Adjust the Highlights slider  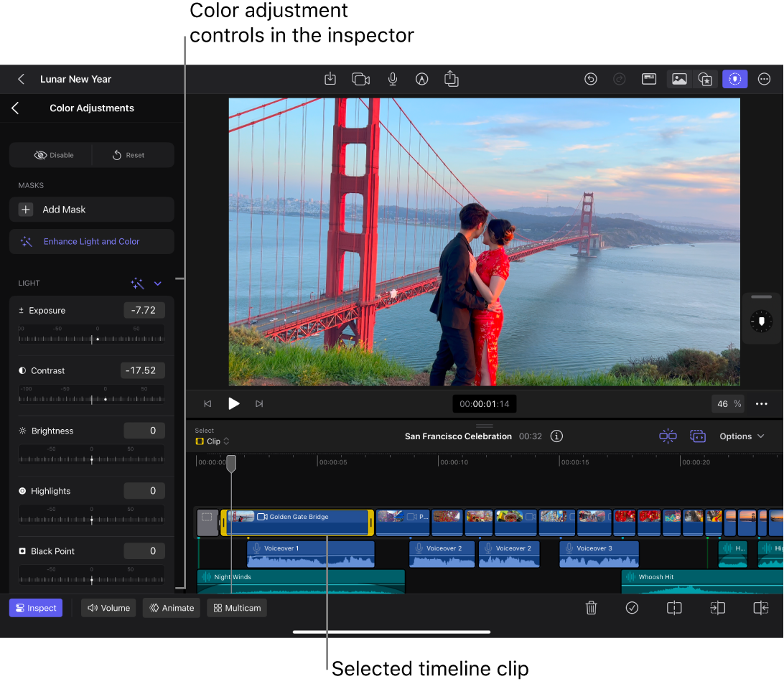click(x=91, y=515)
